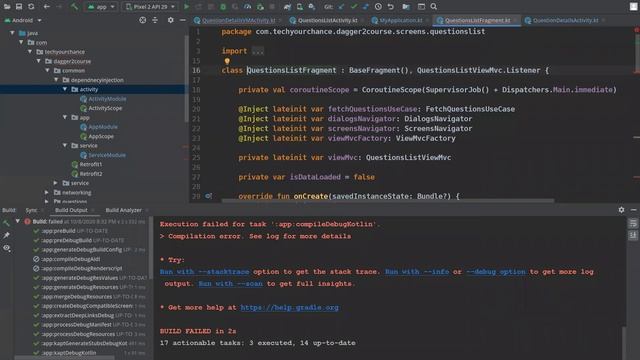Open Project panel gear options

tap(171, 20)
